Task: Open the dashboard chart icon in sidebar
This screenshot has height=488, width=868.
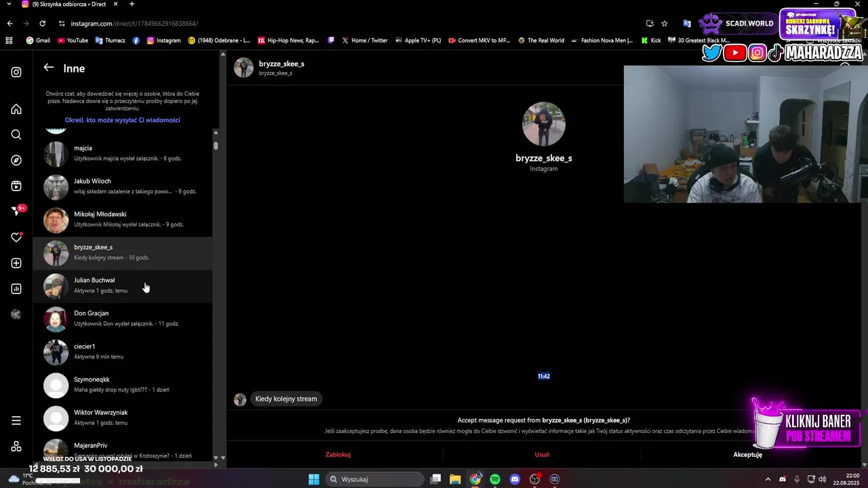Action: (16, 289)
